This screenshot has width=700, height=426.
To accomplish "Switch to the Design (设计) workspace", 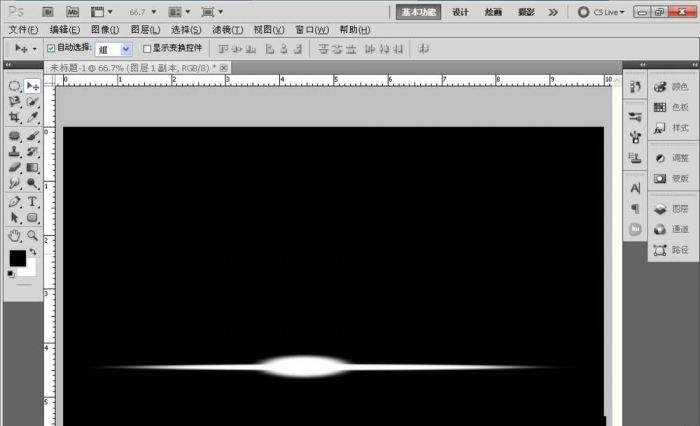I will coord(460,13).
